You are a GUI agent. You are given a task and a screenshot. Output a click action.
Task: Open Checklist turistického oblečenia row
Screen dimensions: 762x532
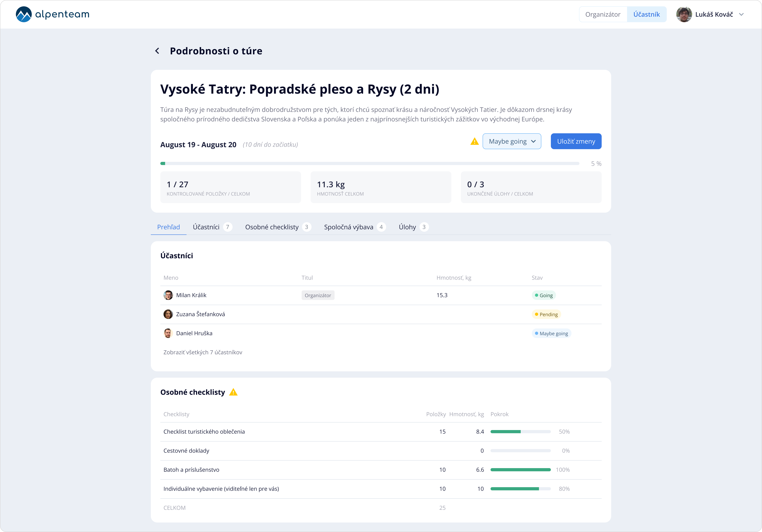point(204,431)
